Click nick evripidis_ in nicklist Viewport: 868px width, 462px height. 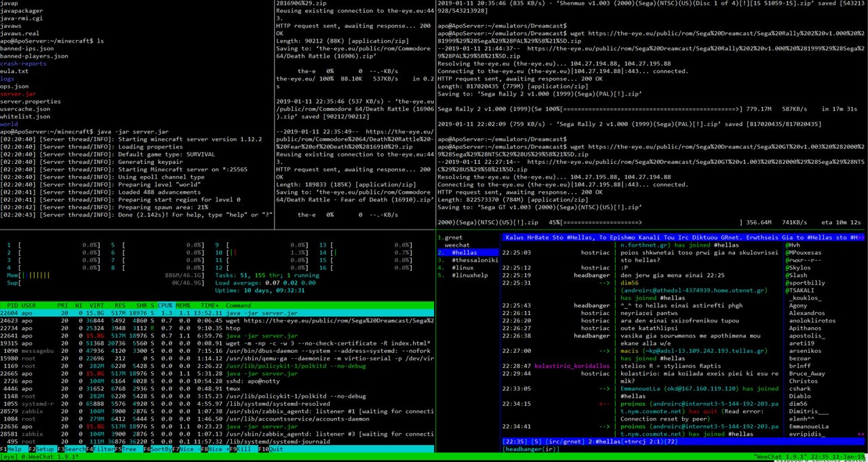tap(808, 434)
